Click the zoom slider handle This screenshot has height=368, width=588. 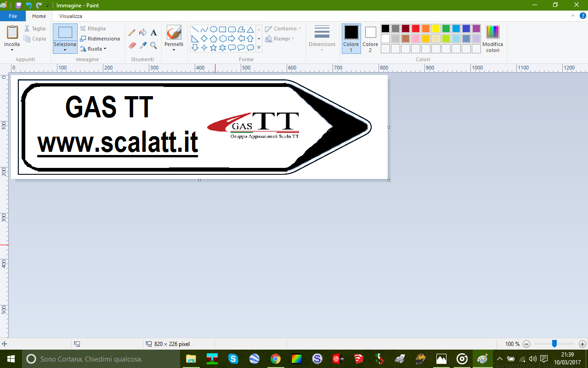pos(554,344)
